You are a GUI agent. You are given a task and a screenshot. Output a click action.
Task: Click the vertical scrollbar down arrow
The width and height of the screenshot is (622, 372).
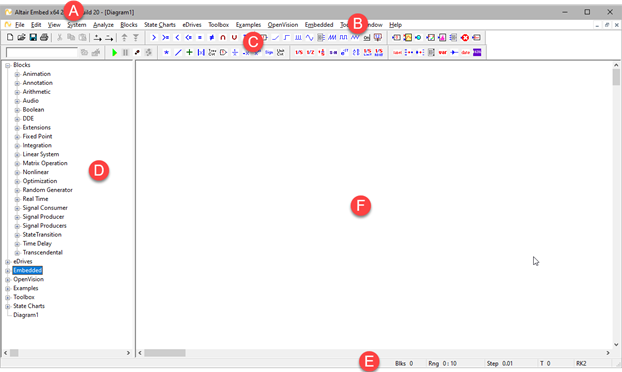pos(616,344)
